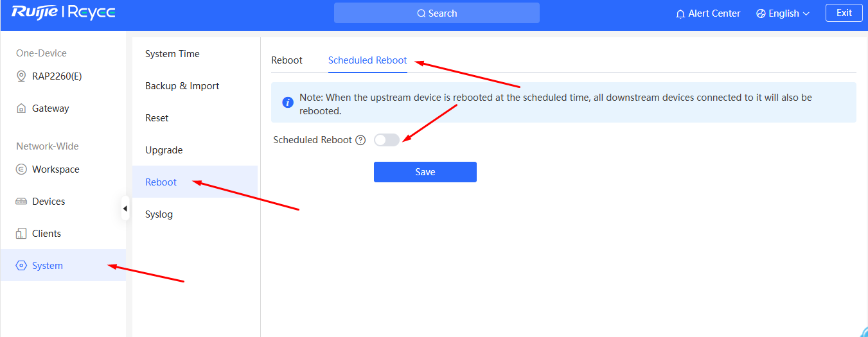Screen dimensions: 868x337
Task: Click the Exit button
Action: click(844, 13)
